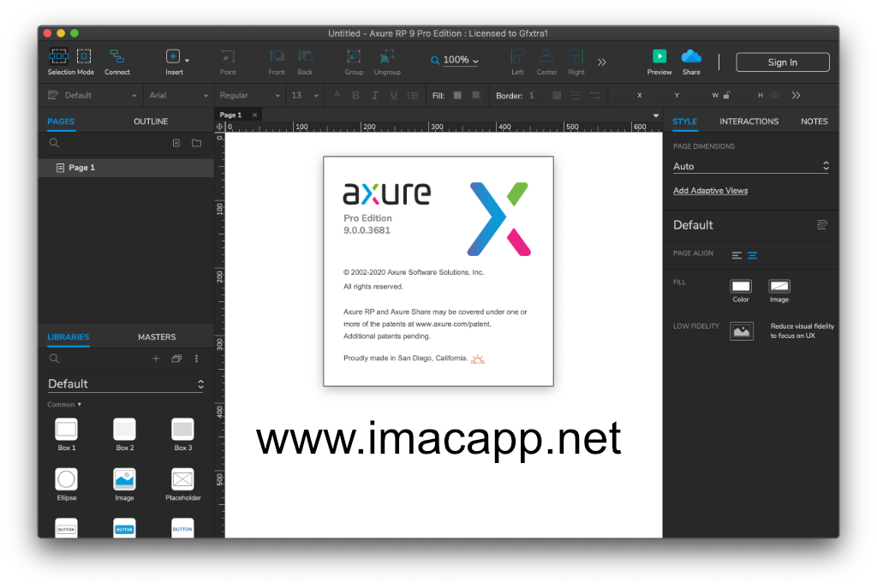The image size is (877, 588).
Task: Click the second Fill swatch
Action: 476,96
